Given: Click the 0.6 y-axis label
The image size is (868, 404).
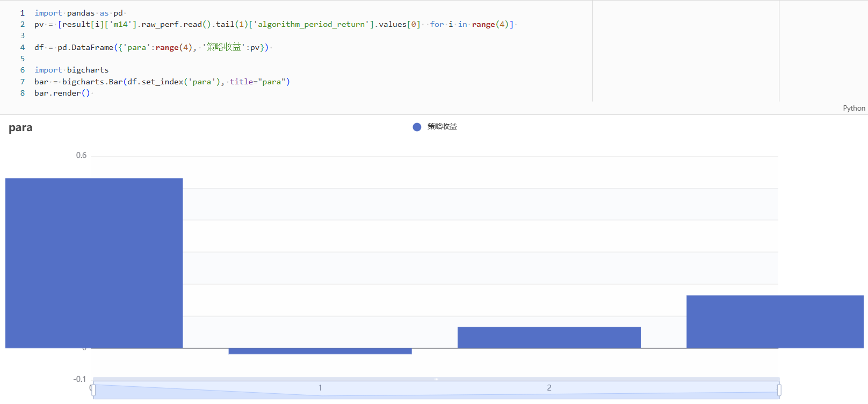Looking at the screenshot, I should click(x=81, y=155).
